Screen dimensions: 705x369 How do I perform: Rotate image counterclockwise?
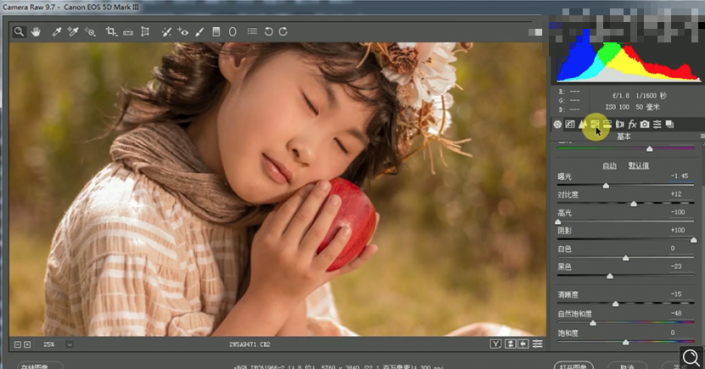[268, 31]
